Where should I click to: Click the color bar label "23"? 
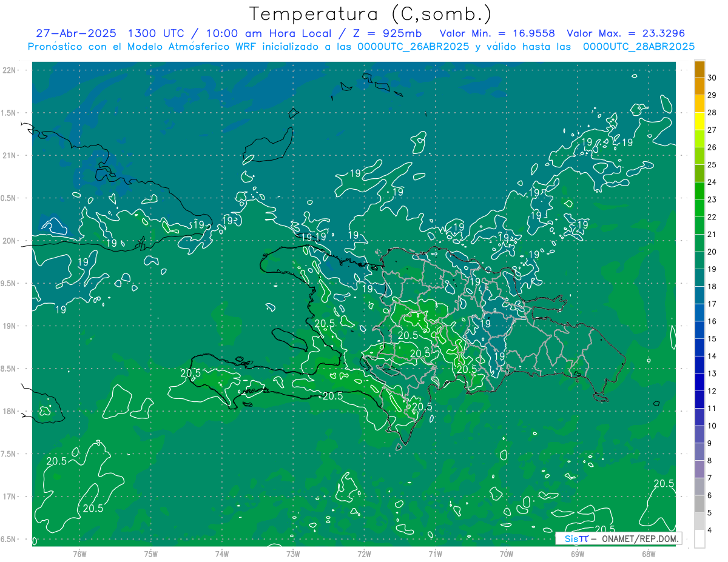coord(712,199)
